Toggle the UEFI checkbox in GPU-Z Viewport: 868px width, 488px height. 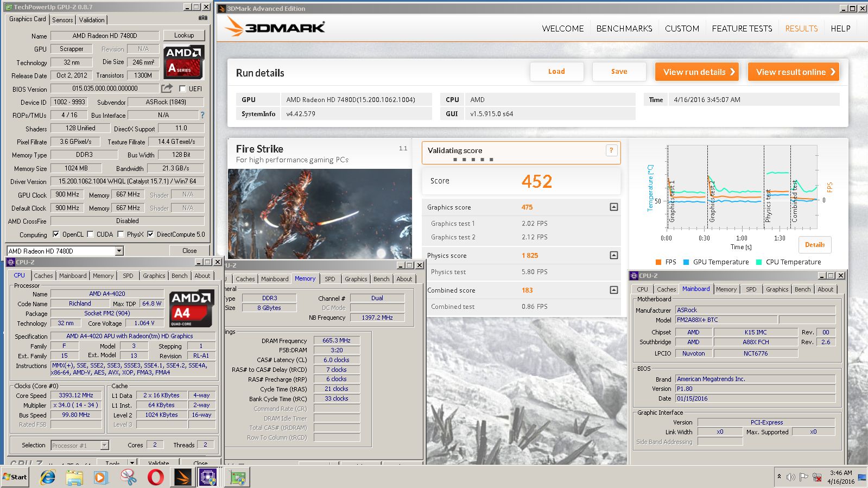(x=182, y=88)
